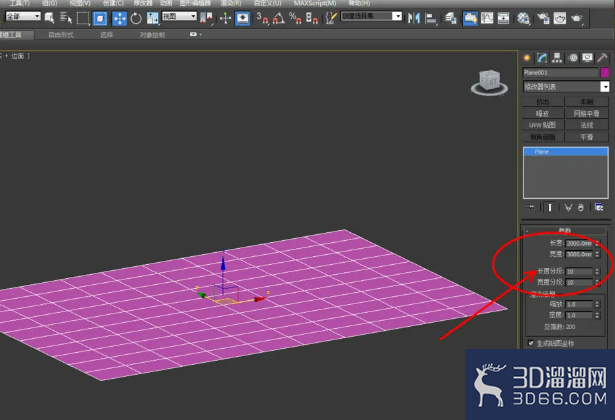This screenshot has height=420, width=615.
Task: Toggle the Spinner Snap icon
Action: click(x=312, y=18)
